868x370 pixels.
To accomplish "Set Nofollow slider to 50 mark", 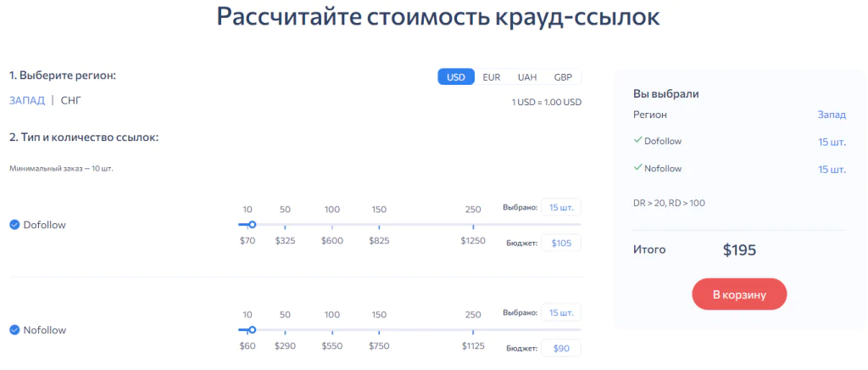I will click(285, 330).
